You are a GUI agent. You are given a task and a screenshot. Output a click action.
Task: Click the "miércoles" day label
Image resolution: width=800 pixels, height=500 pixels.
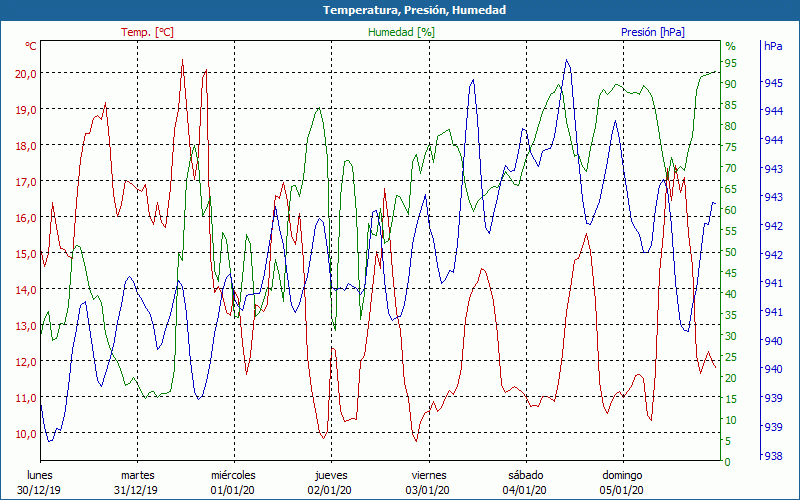click(x=233, y=475)
